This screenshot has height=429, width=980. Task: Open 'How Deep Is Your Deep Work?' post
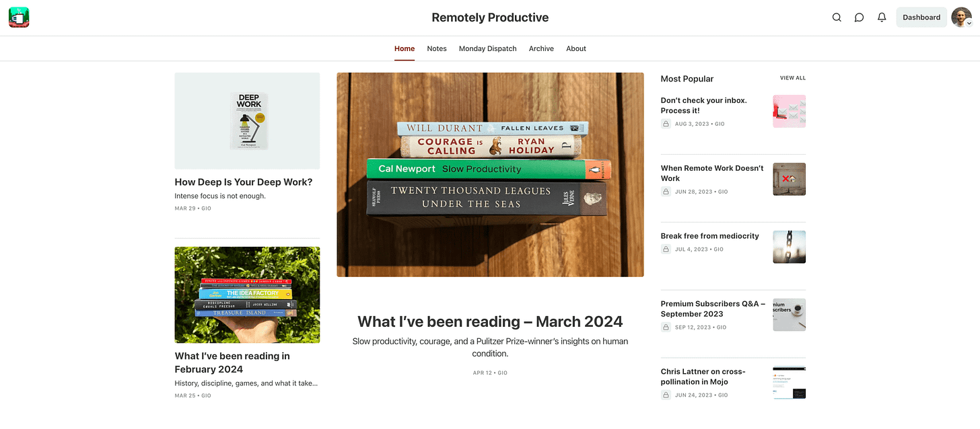(244, 182)
